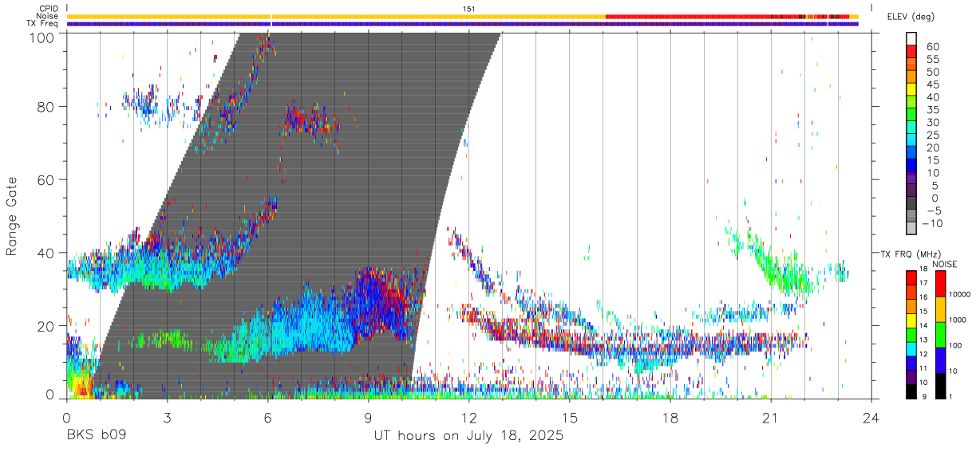980x452 pixels.
Task: Click Range Gate tick label 100
Action: (41, 37)
